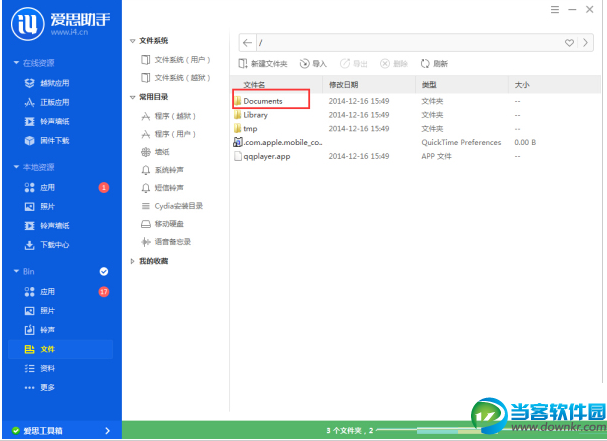Select the qqplayer.app file
The height and width of the screenshot is (441, 607).
click(x=262, y=156)
